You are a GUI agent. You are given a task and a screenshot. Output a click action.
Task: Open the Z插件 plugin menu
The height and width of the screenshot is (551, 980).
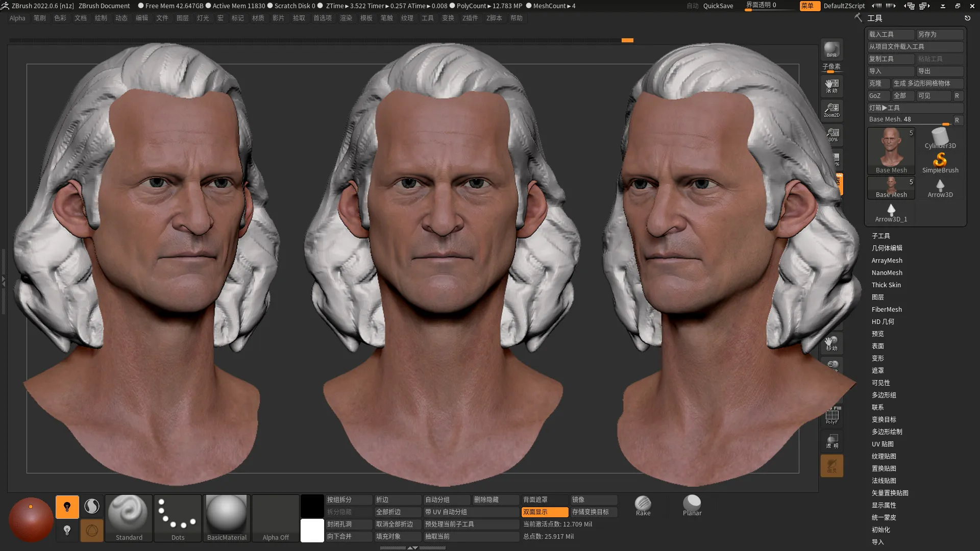coord(470,18)
